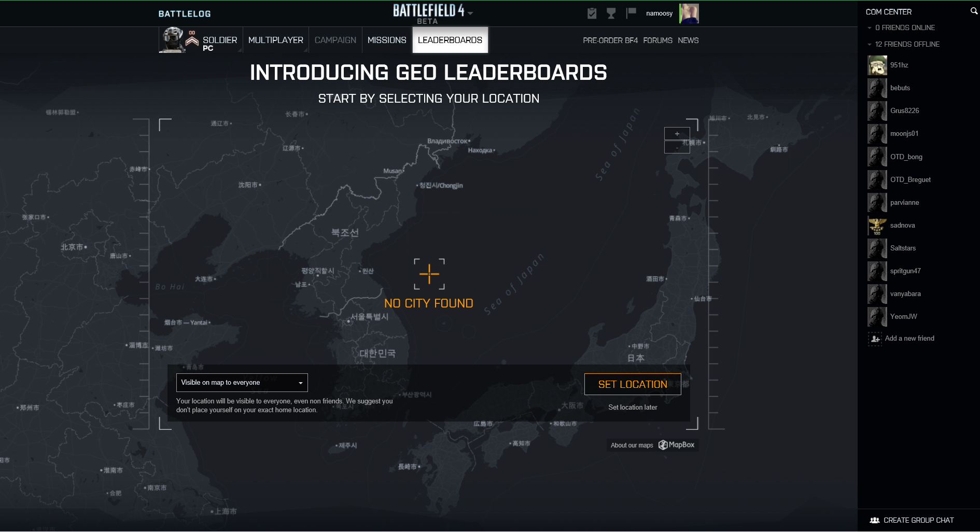Click the Set Location button

633,384
